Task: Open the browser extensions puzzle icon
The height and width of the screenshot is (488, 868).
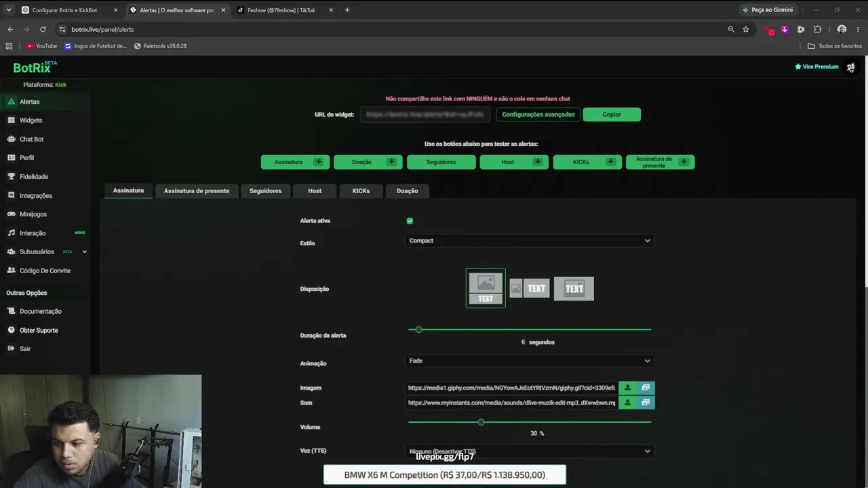Action: pyautogui.click(x=817, y=29)
